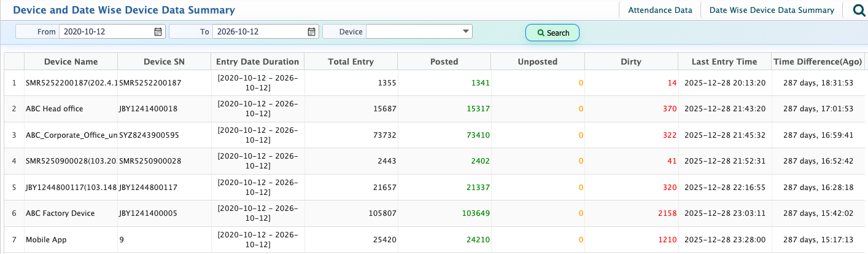Click the Time Difference(Ago) column header
The width and height of the screenshot is (868, 254).
click(x=818, y=62)
